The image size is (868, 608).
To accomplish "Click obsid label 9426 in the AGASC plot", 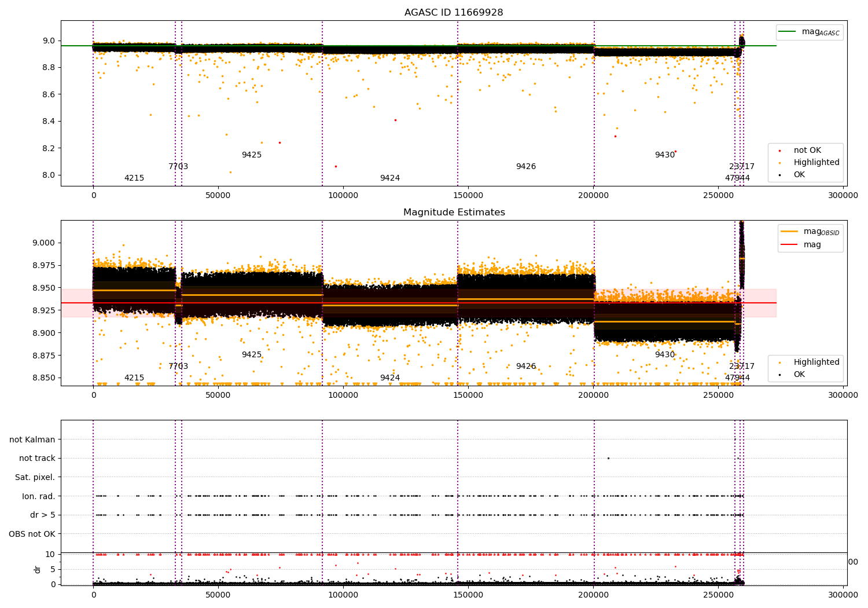I will coord(526,167).
